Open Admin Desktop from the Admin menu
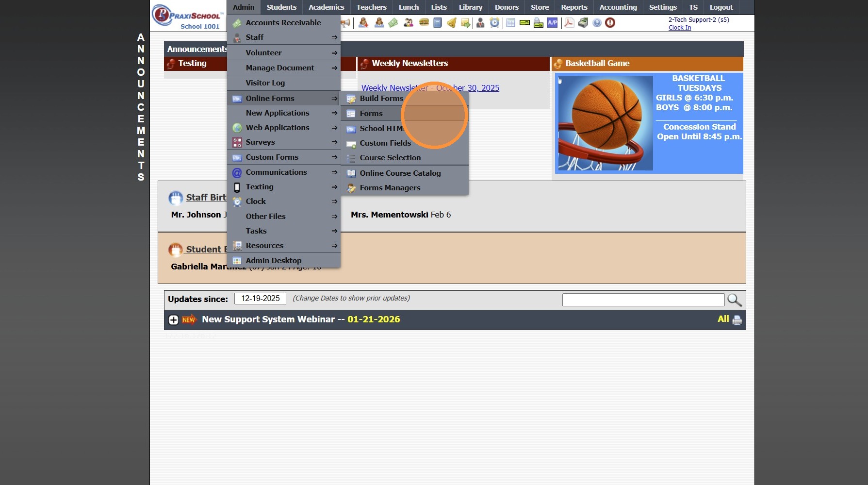This screenshot has width=868, height=485. 273,261
